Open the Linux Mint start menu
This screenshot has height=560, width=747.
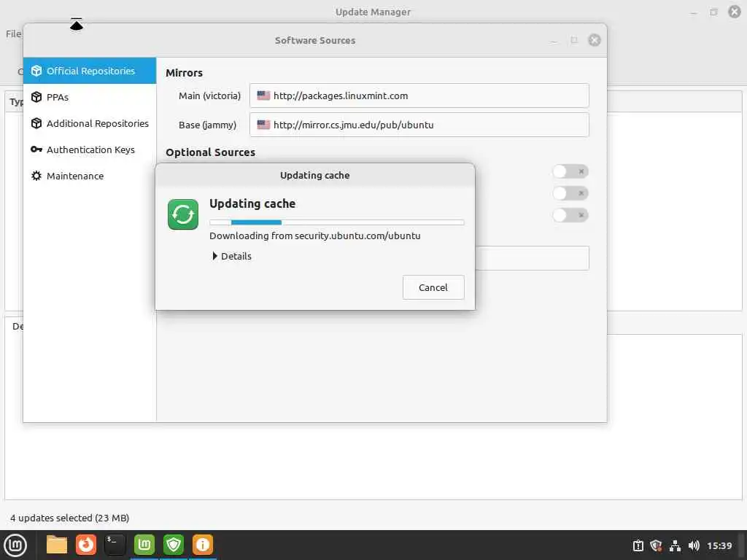(x=15, y=545)
